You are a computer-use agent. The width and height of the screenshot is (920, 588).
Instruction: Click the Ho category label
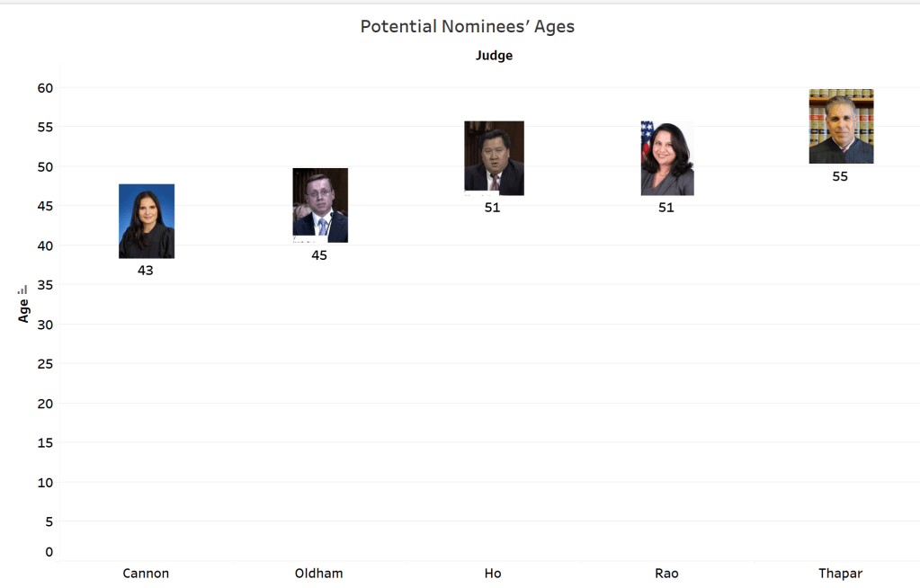click(493, 573)
